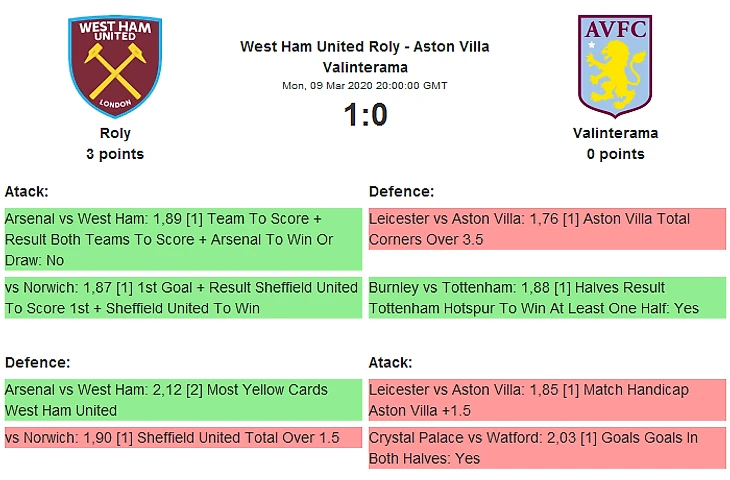The height and width of the screenshot is (480, 730).
Task: Click the right Defence heading
Action: coord(401,191)
